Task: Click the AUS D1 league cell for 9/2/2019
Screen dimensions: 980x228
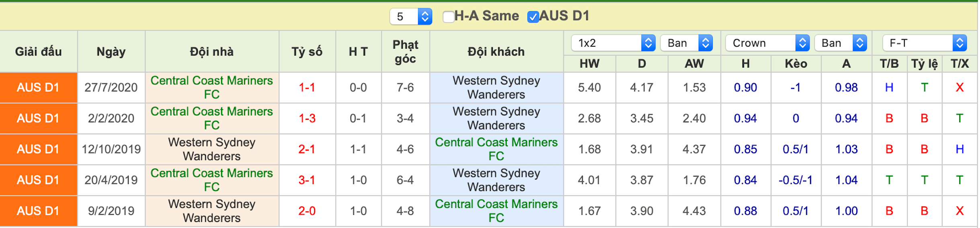Action: [x=39, y=211]
